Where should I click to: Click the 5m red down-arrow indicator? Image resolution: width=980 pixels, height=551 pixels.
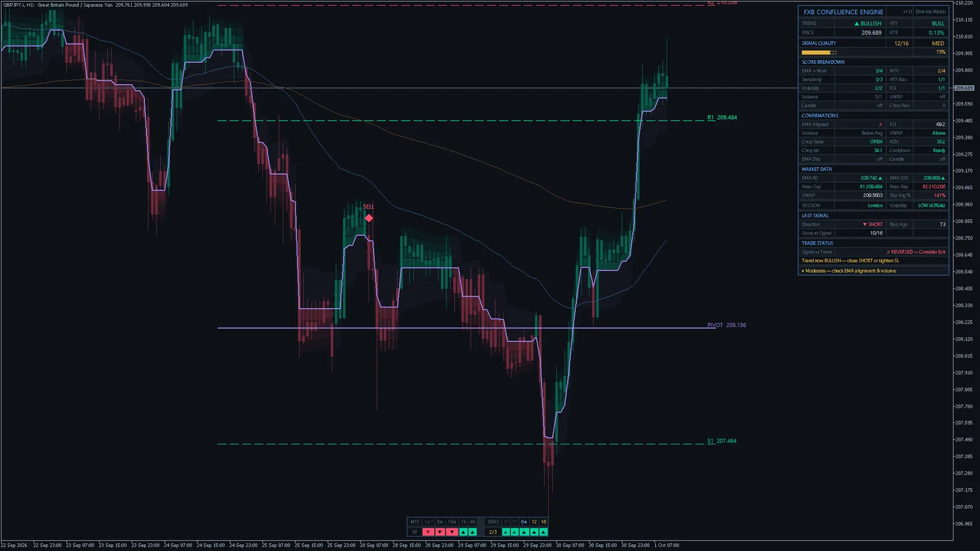click(x=440, y=532)
